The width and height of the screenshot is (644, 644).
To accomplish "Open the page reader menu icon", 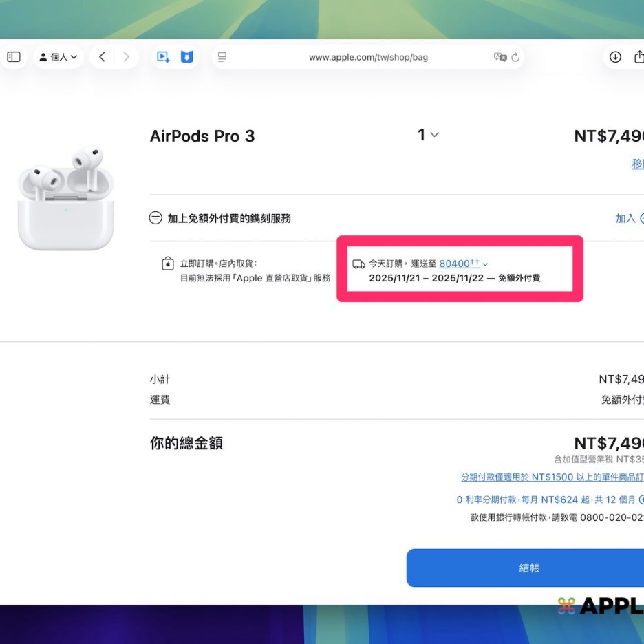I will 222,57.
